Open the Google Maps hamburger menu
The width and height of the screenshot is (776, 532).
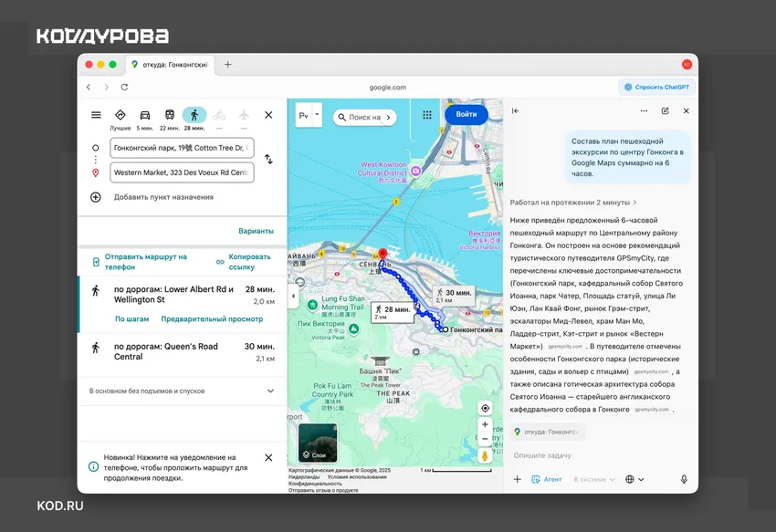[x=96, y=115]
